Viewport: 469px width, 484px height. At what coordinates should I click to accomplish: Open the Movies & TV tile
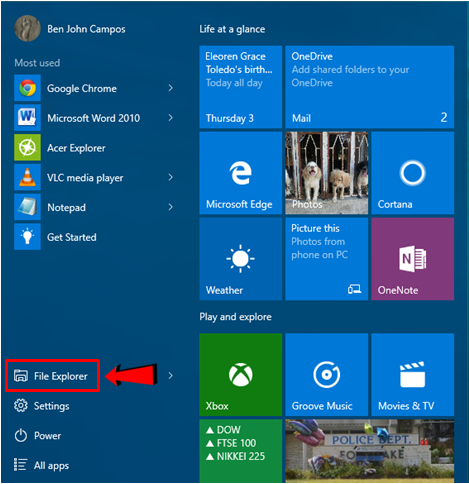[x=413, y=375]
